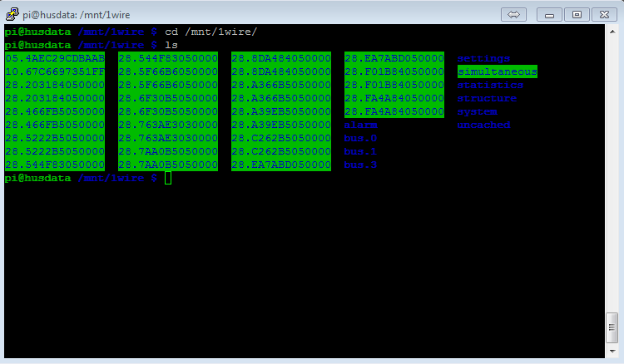
Task: Click the scrollbar down arrow
Action: click(612, 351)
